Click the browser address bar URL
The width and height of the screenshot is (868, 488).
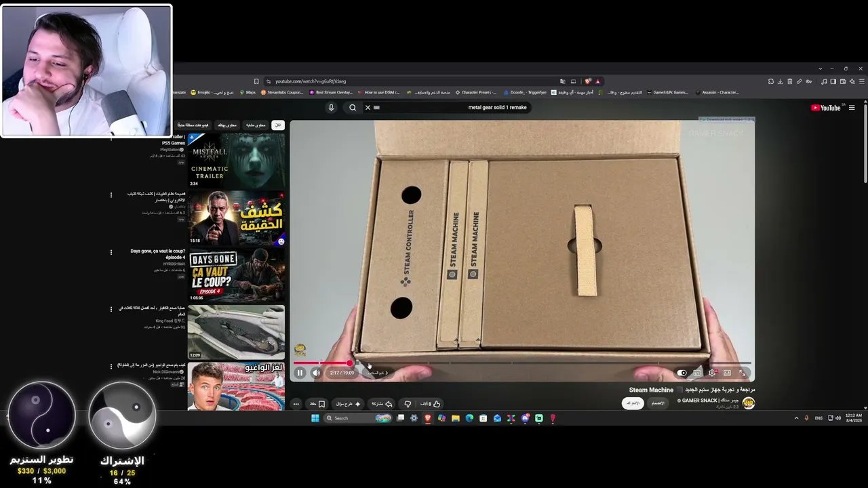point(311,81)
